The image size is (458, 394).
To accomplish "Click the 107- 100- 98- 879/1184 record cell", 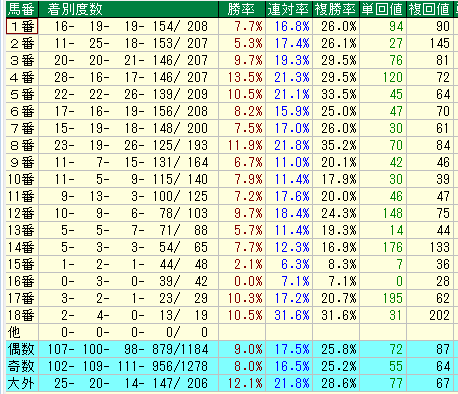I will click(x=128, y=349).
